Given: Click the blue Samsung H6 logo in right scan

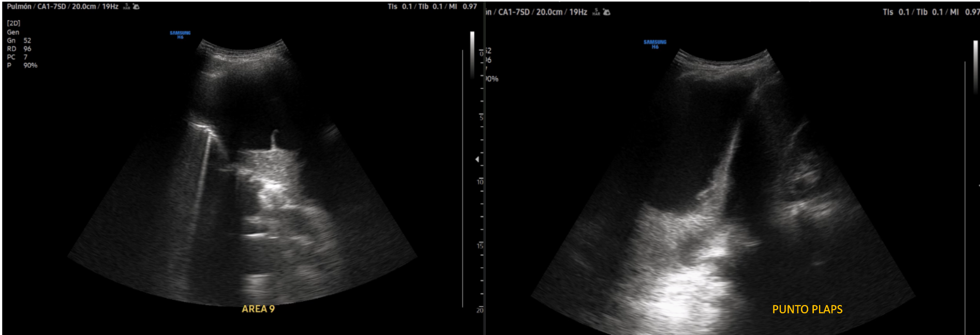Looking at the screenshot, I should coord(655,44).
